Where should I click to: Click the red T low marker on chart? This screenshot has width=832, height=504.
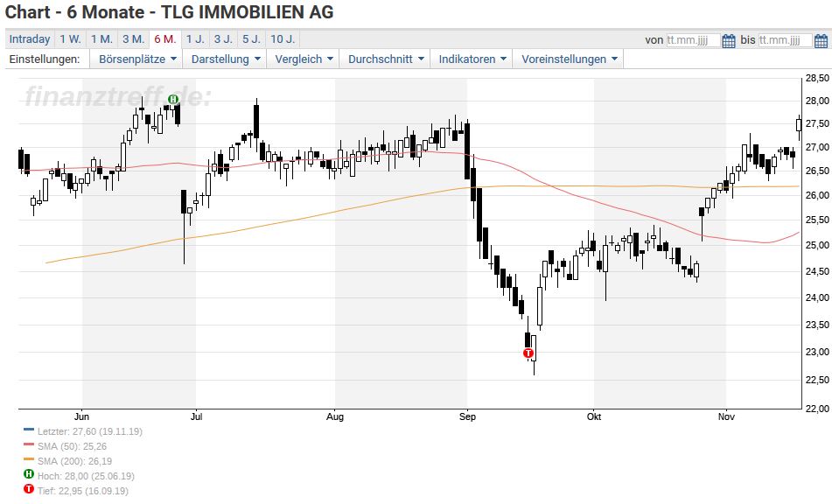coord(528,353)
